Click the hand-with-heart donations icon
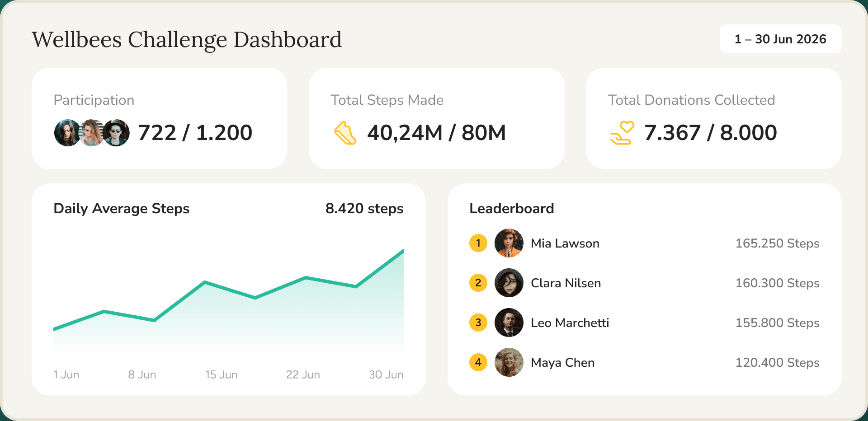 (x=623, y=133)
